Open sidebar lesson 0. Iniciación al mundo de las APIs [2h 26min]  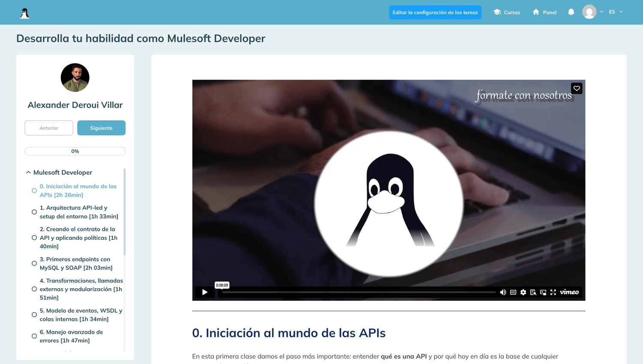[x=78, y=191]
